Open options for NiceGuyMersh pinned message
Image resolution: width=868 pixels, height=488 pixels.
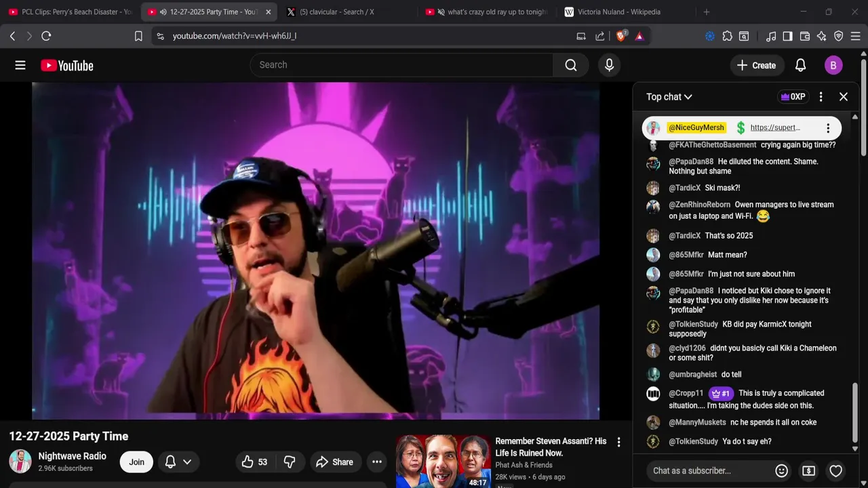[x=827, y=128]
